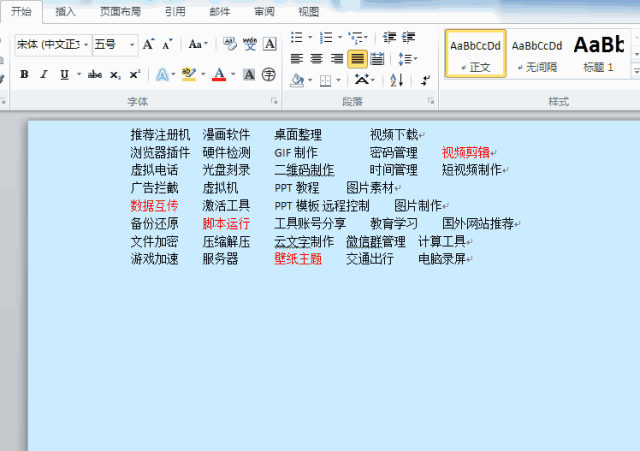Expand shading color dropdown arrow
This screenshot has height=451, width=640.
click(310, 80)
